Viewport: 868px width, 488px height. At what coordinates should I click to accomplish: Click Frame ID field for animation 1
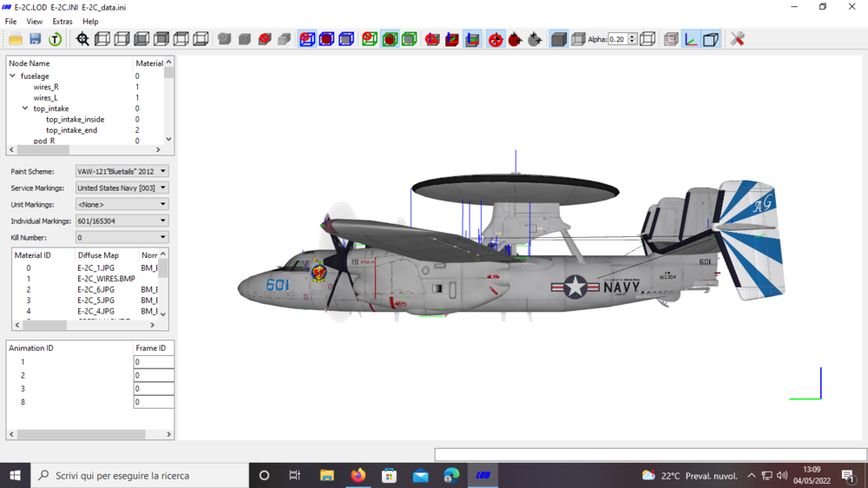click(154, 362)
